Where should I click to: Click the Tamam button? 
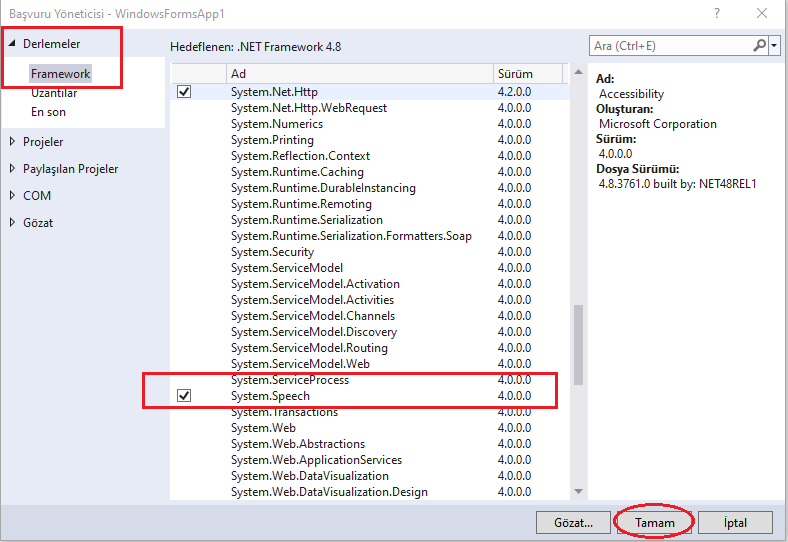click(654, 523)
